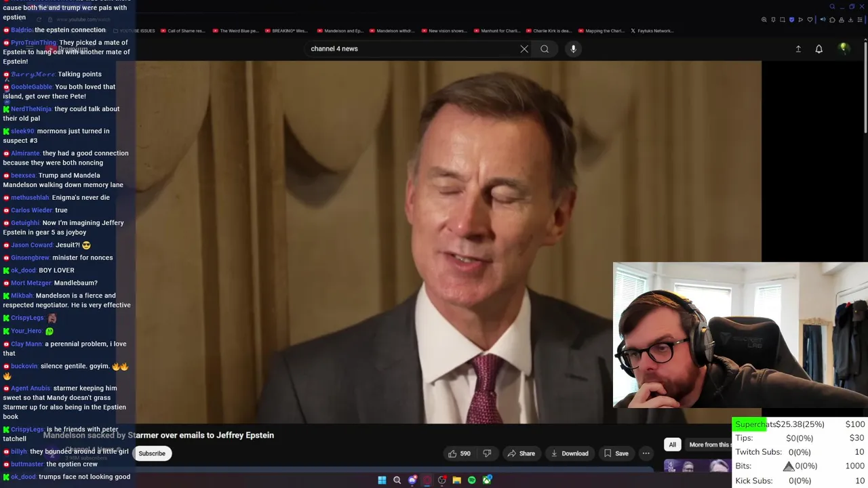Open the browser extensions cube icon
Image resolution: width=868 pixels, height=488 pixels.
(x=832, y=20)
